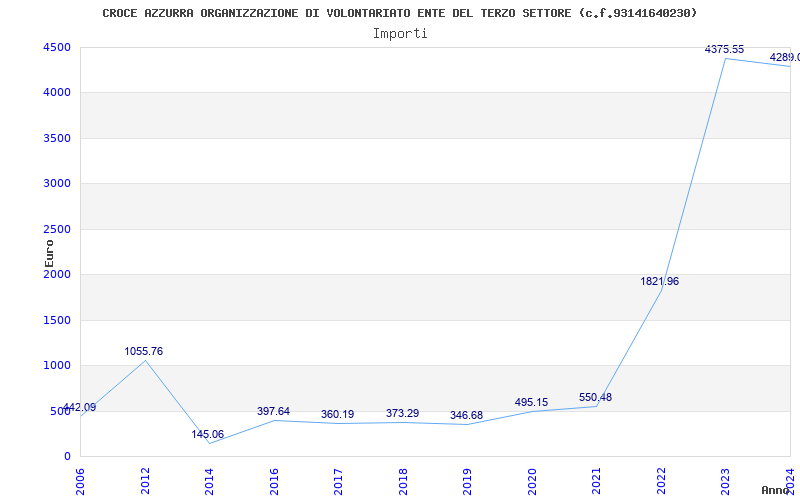Click the 495.15 data label
The width and height of the screenshot is (800, 500).
[x=531, y=402]
